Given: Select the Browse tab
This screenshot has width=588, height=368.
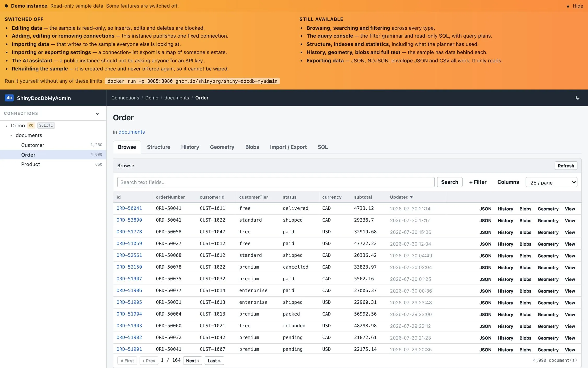Looking at the screenshot, I should [127, 147].
